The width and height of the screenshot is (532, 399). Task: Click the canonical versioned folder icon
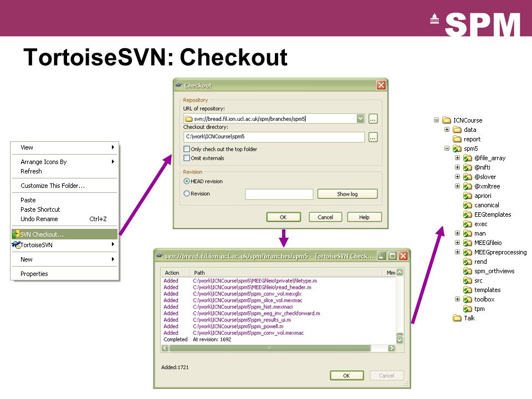[468, 205]
